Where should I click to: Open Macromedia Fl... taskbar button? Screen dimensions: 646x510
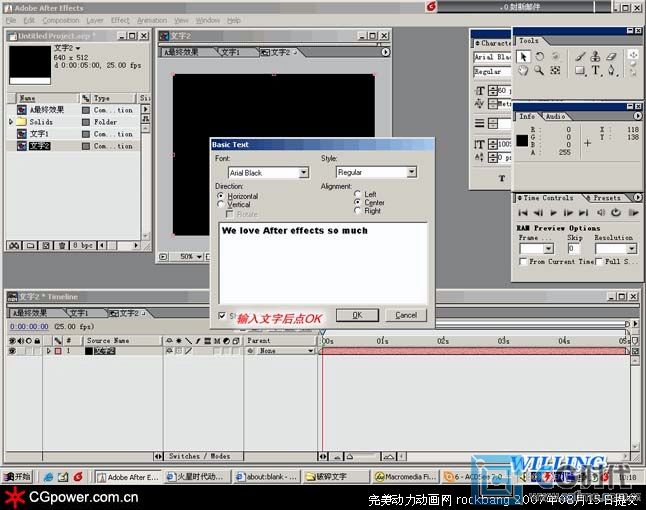[x=405, y=477]
